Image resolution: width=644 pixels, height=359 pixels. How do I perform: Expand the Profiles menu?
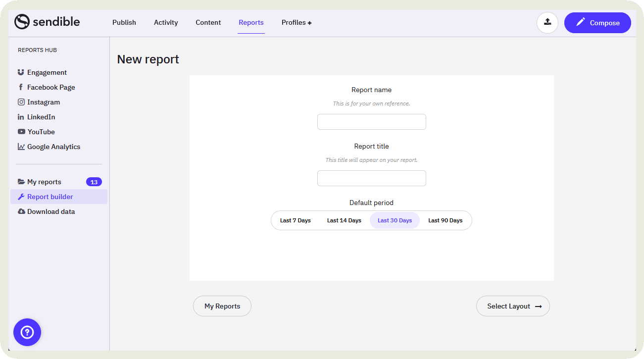pos(296,22)
